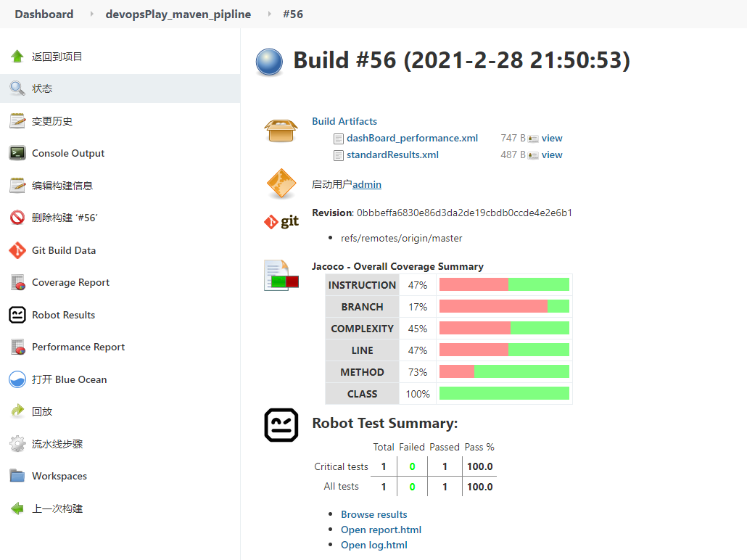Click the Performance Report sidebar icon
The width and height of the screenshot is (747, 560).
(x=17, y=347)
